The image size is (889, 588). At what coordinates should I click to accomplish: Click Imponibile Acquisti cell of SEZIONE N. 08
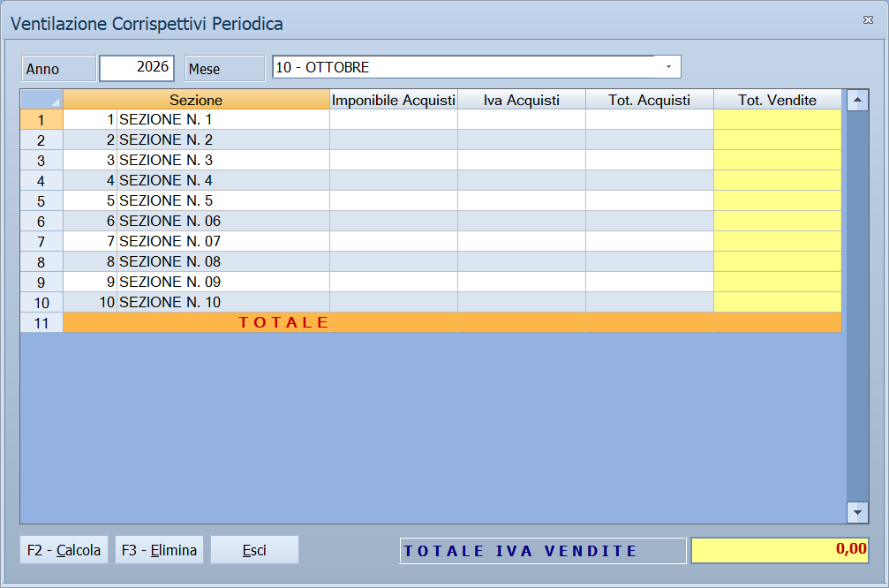pos(394,261)
